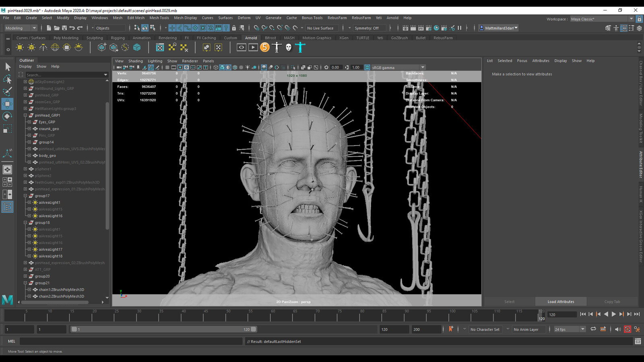Select the Rotate tool in the toolbox
Image resolution: width=644 pixels, height=362 pixels.
click(x=7, y=116)
